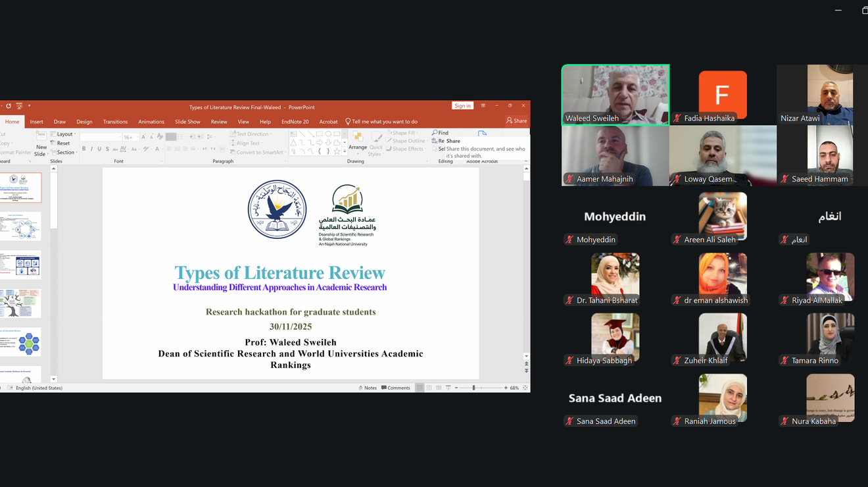Open the font size dropdown showing 16+
This screenshot has width=868, height=487.
130,137
